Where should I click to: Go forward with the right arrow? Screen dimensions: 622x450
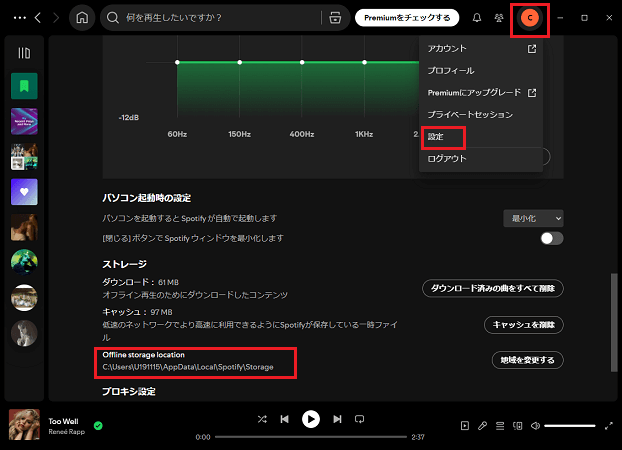(56, 18)
